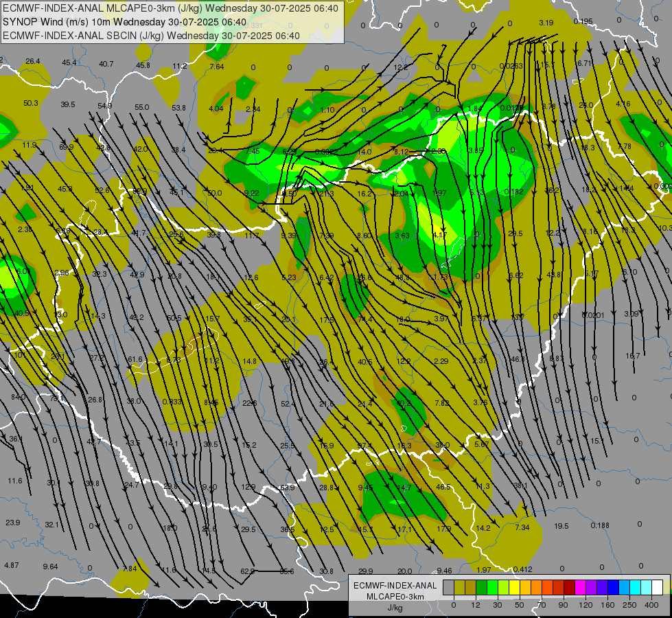Click the map value 74.4
Viewport: 672px width, 618px height.
tap(364, 319)
